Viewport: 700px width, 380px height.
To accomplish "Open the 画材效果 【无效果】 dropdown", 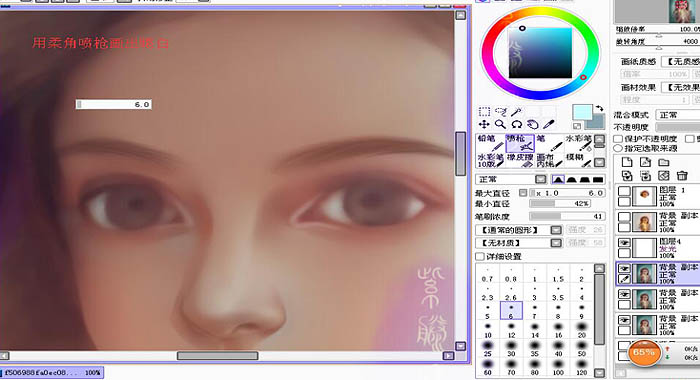I will pyautogui.click(x=681, y=88).
